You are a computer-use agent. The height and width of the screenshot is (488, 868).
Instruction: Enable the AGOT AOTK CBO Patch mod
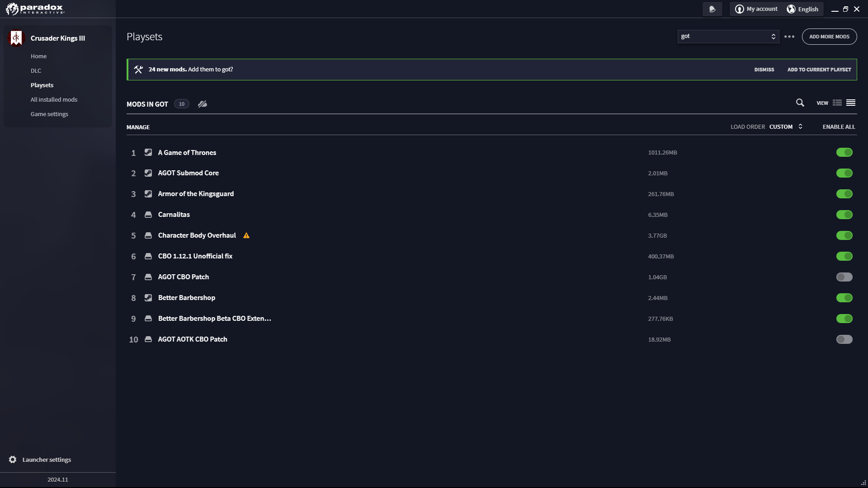(x=844, y=339)
